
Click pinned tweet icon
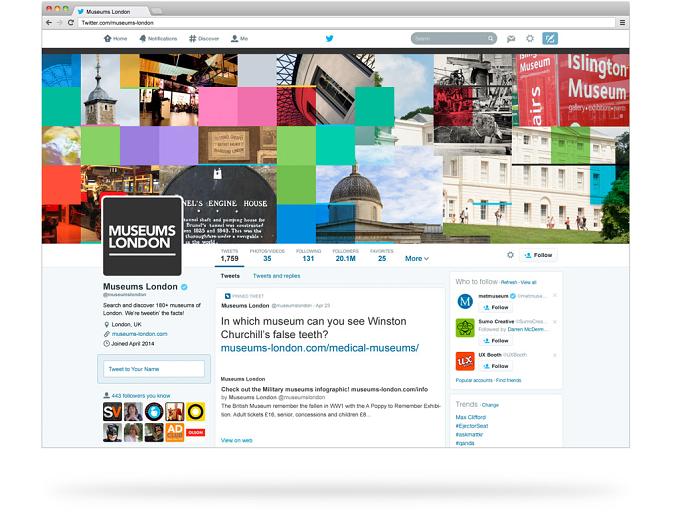(x=227, y=296)
